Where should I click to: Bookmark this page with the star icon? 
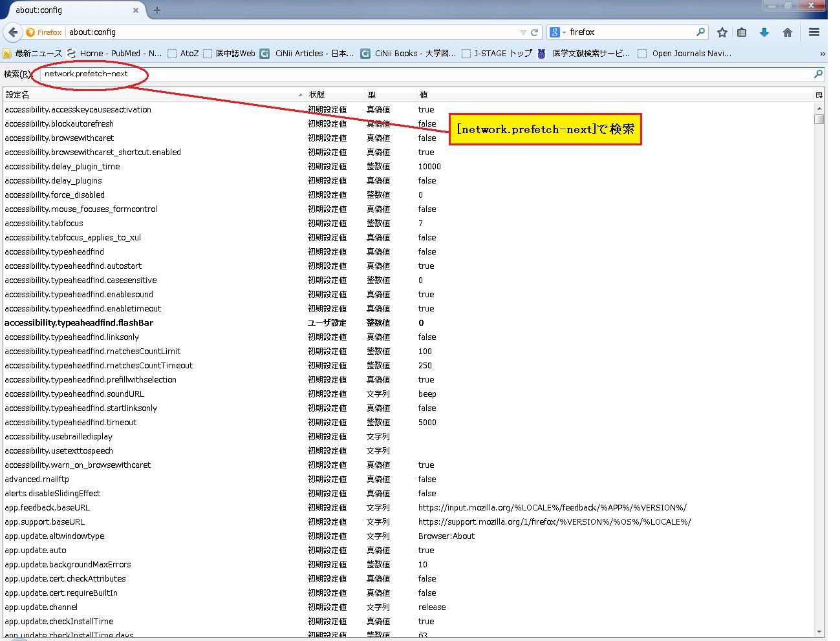coord(722,32)
